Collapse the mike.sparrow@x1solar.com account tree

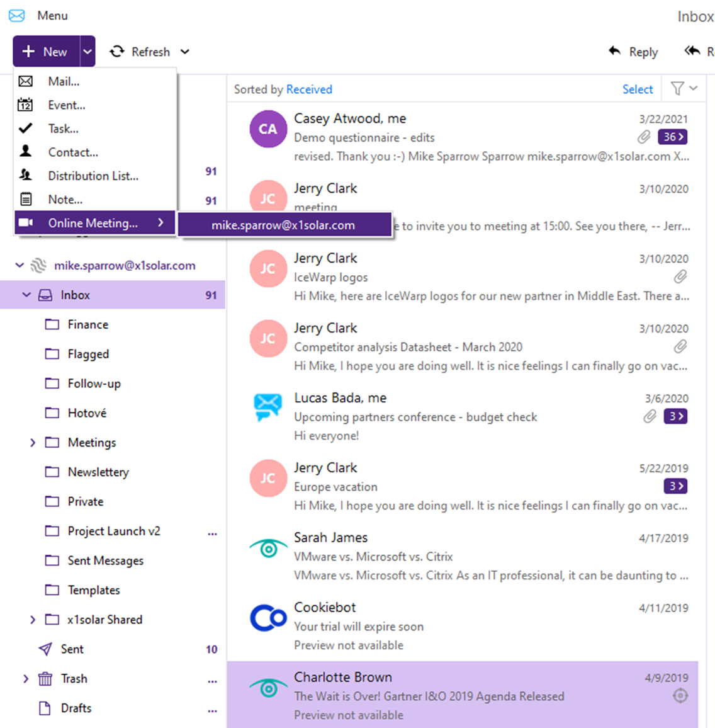click(x=20, y=265)
